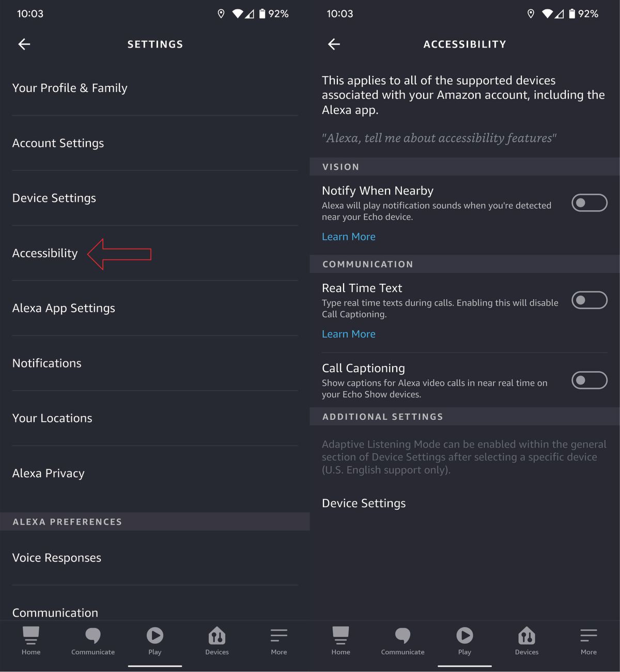The image size is (620, 672).
Task: Open Notifications settings
Action: coord(47,363)
